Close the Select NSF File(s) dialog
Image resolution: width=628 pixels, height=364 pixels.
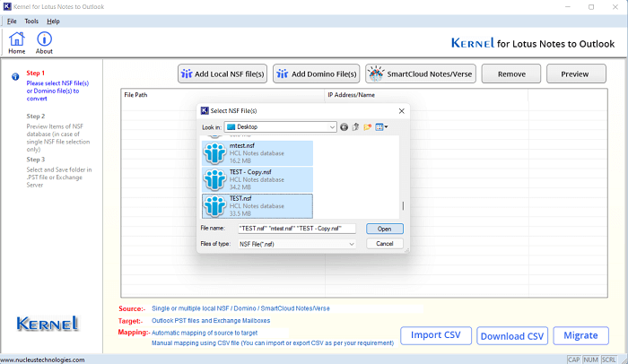pos(402,111)
